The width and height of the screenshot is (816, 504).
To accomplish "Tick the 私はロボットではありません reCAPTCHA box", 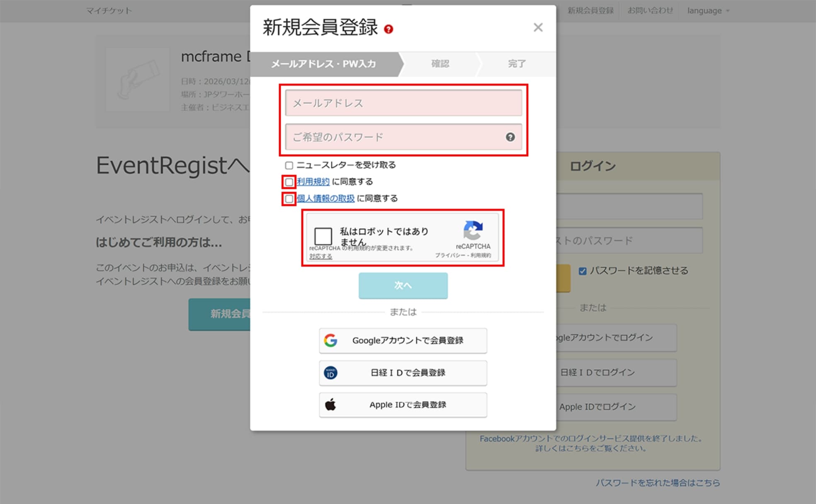I will coord(323,236).
